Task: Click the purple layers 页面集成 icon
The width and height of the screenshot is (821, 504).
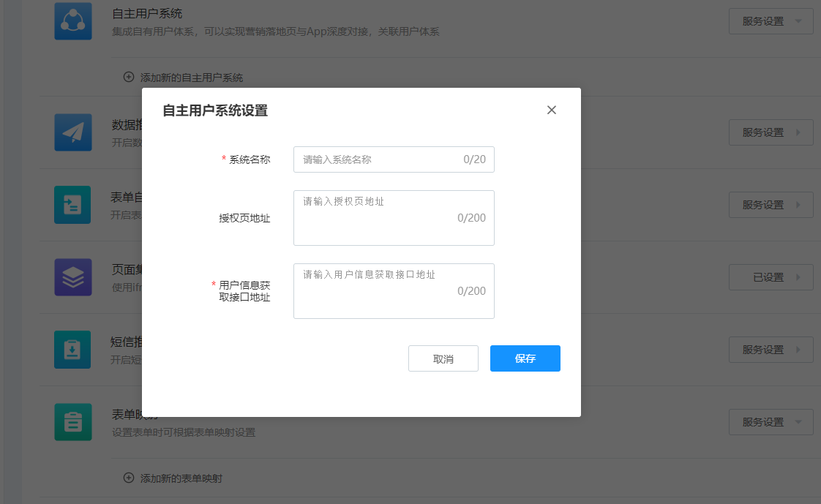Action: pyautogui.click(x=73, y=277)
